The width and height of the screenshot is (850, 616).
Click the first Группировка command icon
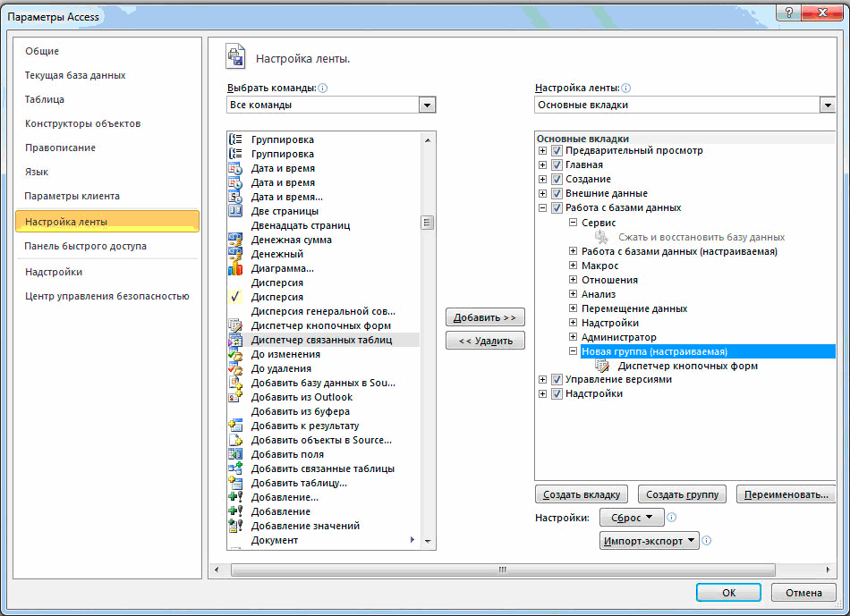[235, 139]
